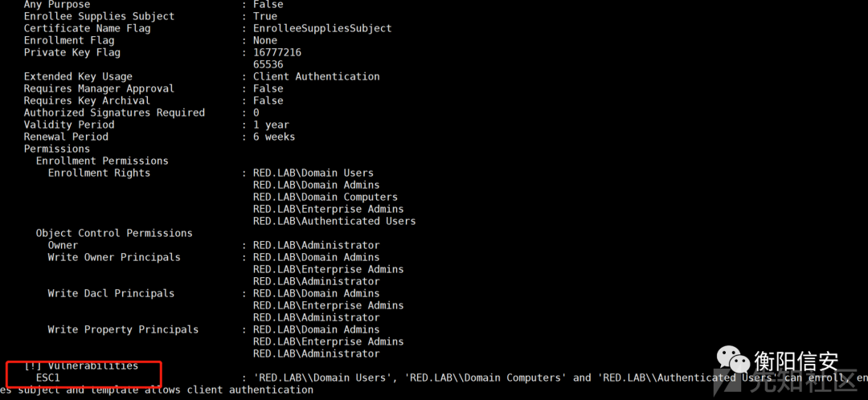Viewport: 868px width, 400px height.
Task: Click the Write Property Principals label
Action: [x=123, y=330]
